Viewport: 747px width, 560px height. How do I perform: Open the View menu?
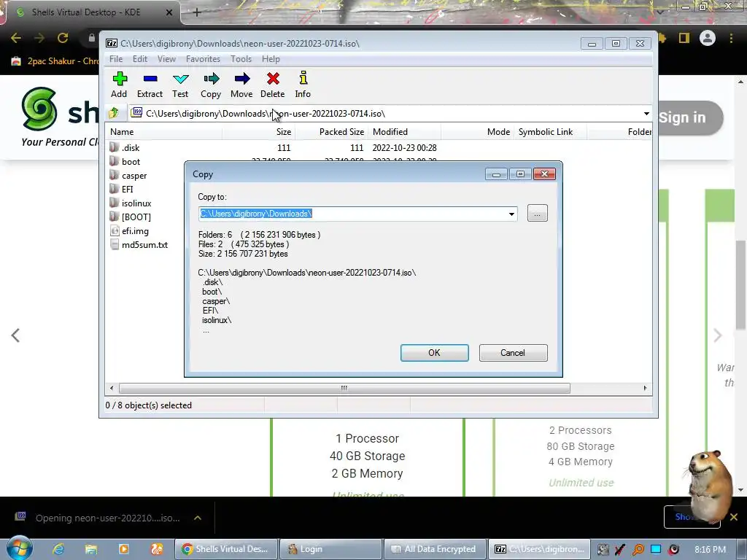pos(166,59)
